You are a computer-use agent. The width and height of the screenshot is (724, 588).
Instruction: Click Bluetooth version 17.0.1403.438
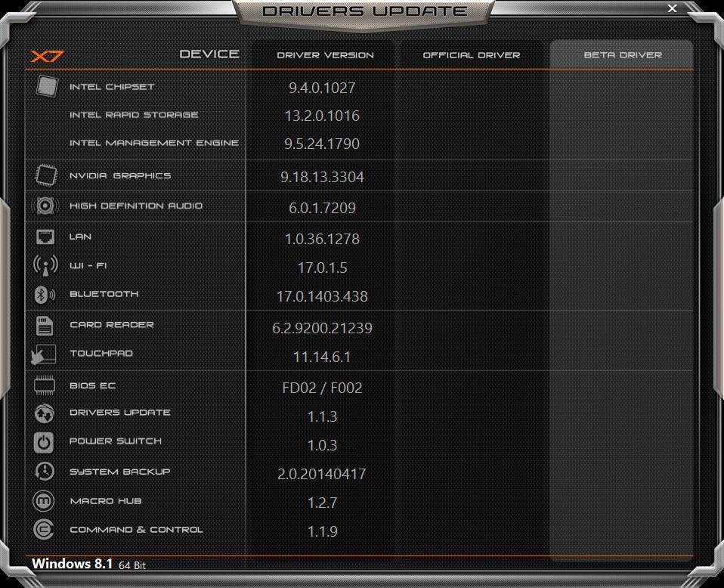(x=322, y=296)
